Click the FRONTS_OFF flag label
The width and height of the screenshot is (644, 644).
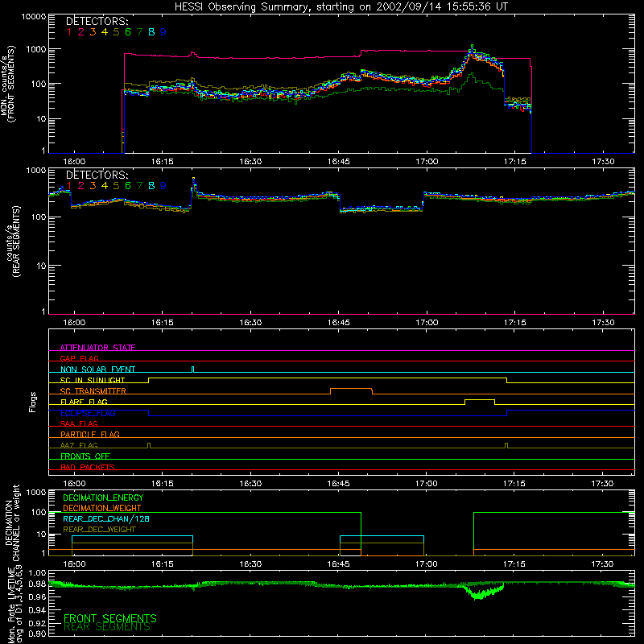pyautogui.click(x=85, y=456)
